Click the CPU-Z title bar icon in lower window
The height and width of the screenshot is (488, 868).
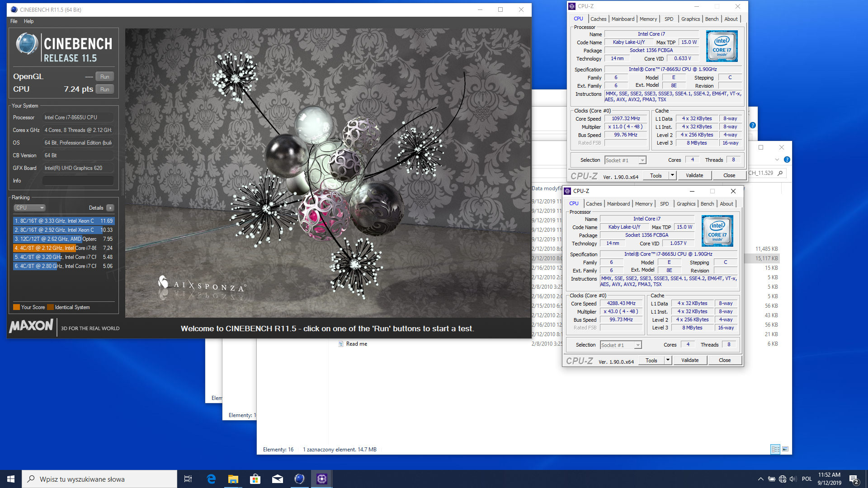567,191
